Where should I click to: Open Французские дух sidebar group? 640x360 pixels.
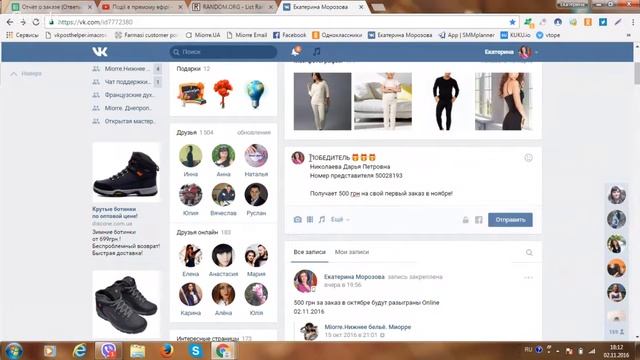(124, 95)
